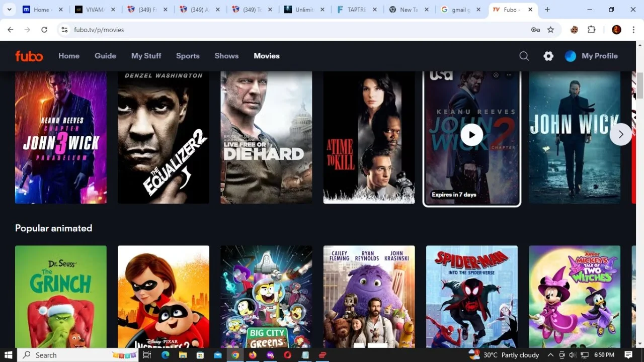Viewport: 644px width, 362px height.
Task: Open Incredibles 2 poster
Action: [164, 297]
